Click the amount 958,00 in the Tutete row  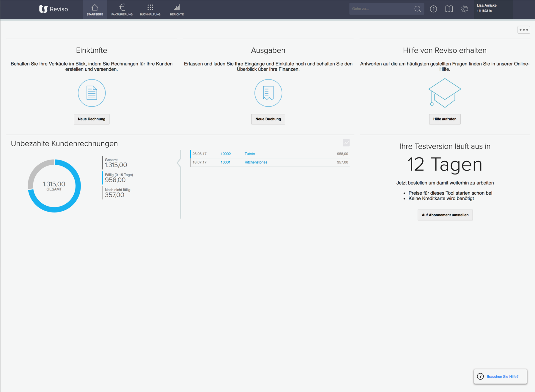pyautogui.click(x=342, y=154)
